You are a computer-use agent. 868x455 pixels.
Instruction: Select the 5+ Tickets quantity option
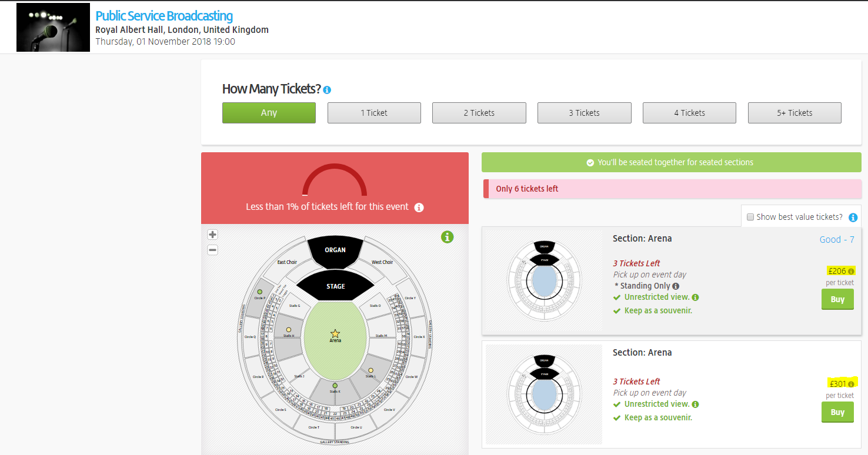click(794, 113)
